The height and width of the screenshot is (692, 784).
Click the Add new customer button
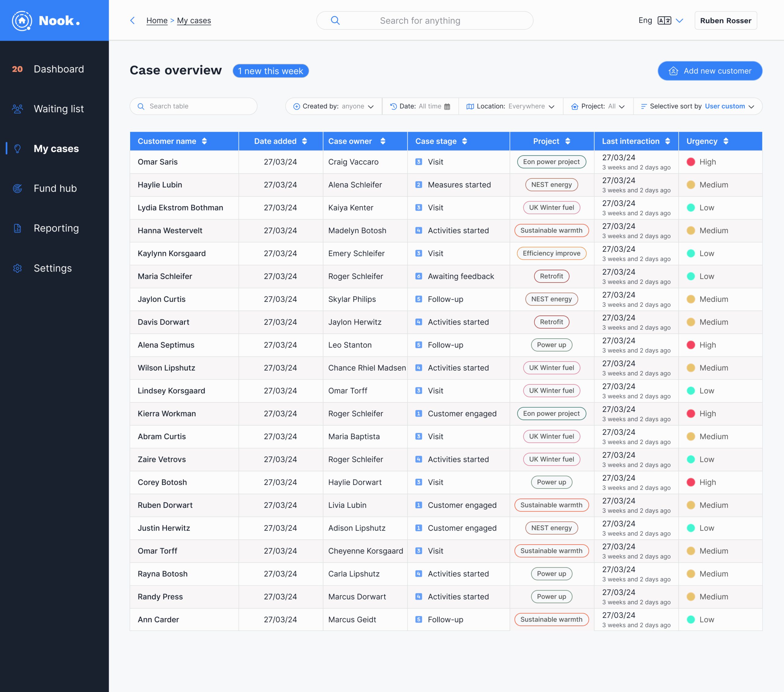(x=710, y=71)
